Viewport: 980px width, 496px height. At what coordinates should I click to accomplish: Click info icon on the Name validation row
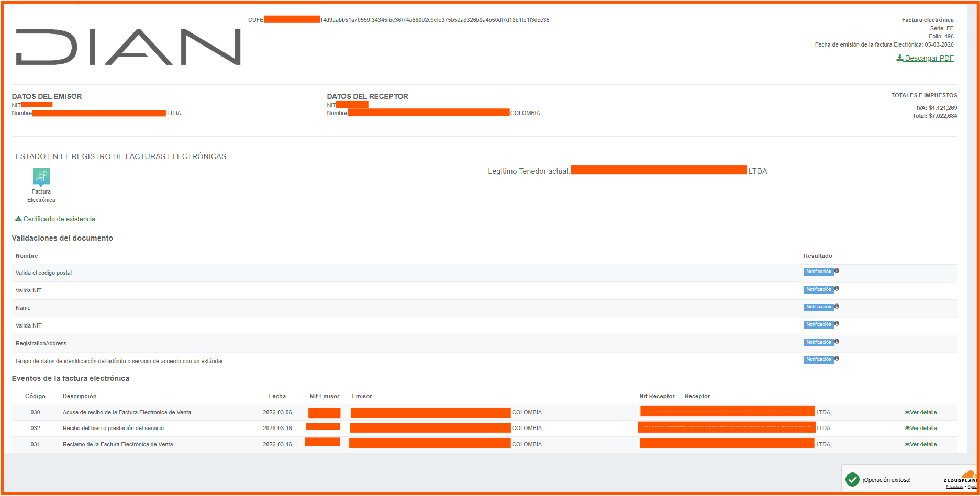(837, 306)
